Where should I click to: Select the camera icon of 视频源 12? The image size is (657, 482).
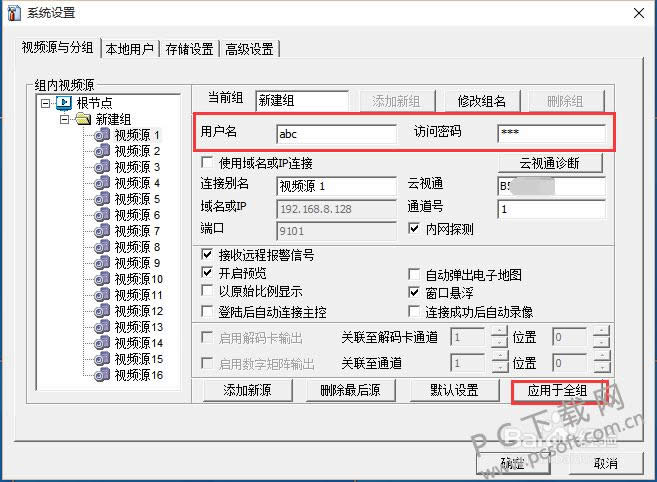point(102,311)
